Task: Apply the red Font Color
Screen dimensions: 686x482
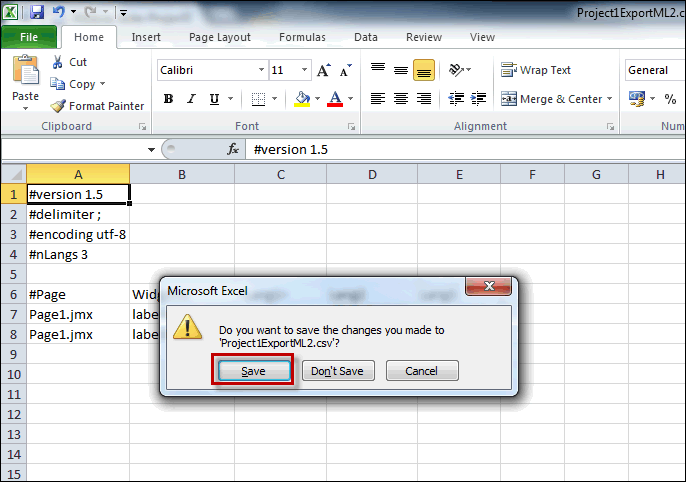Action: pos(335,99)
